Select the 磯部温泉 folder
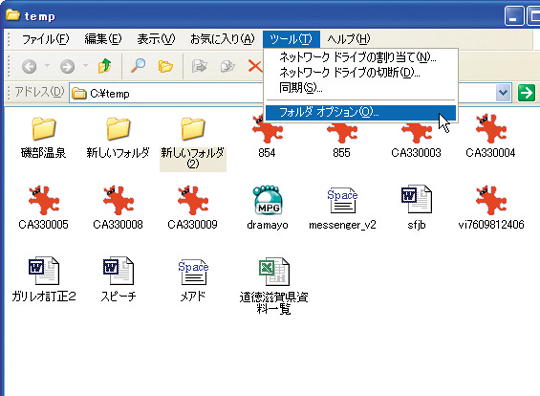 point(43,138)
